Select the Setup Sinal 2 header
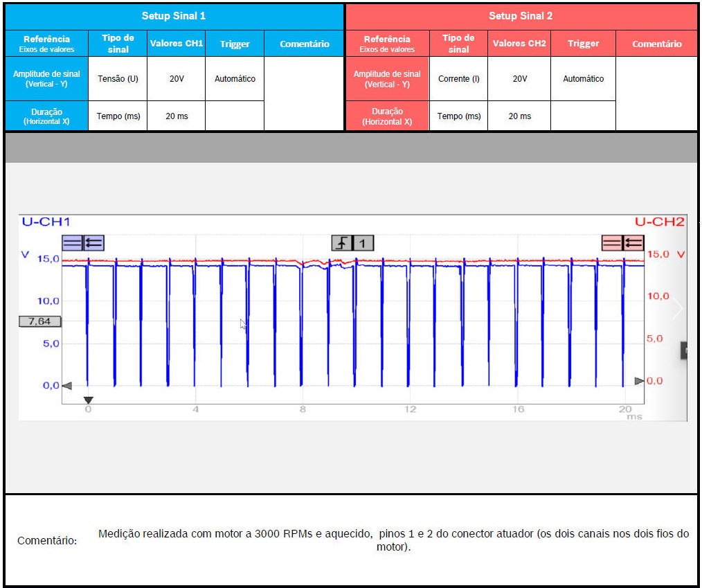Viewport: 702px width, 588px height. (521, 16)
